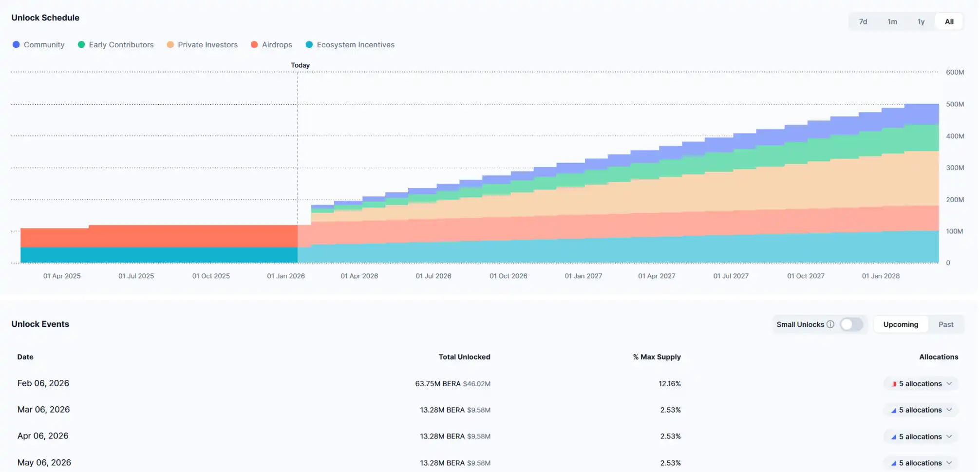Screen dimensions: 980x472
Task: Select the Upcoming unlock events tab
Action: [x=901, y=324]
